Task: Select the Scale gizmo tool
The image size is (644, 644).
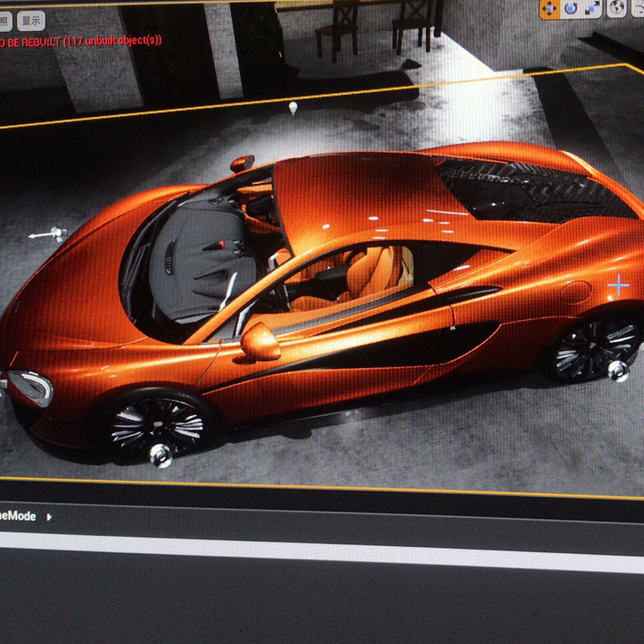Action: (x=593, y=9)
